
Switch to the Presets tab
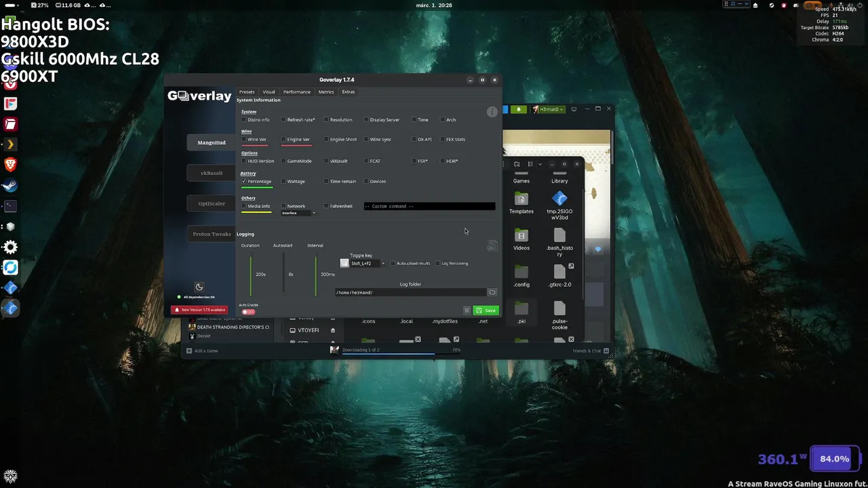click(247, 92)
